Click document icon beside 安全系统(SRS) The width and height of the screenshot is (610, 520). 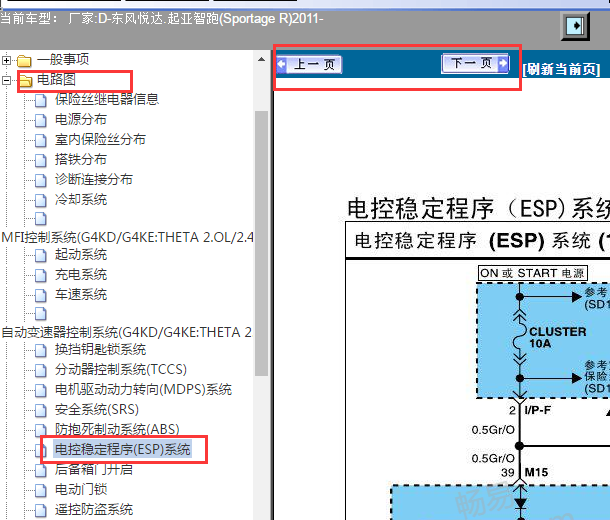40,410
